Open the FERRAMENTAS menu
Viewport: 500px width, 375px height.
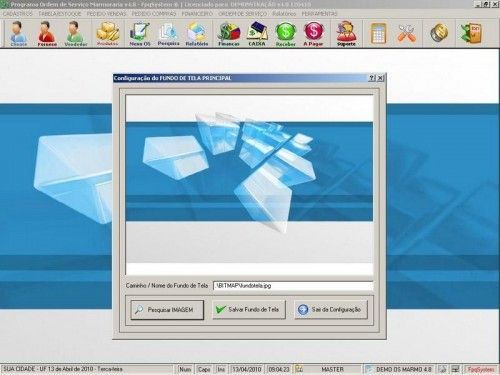[319, 14]
